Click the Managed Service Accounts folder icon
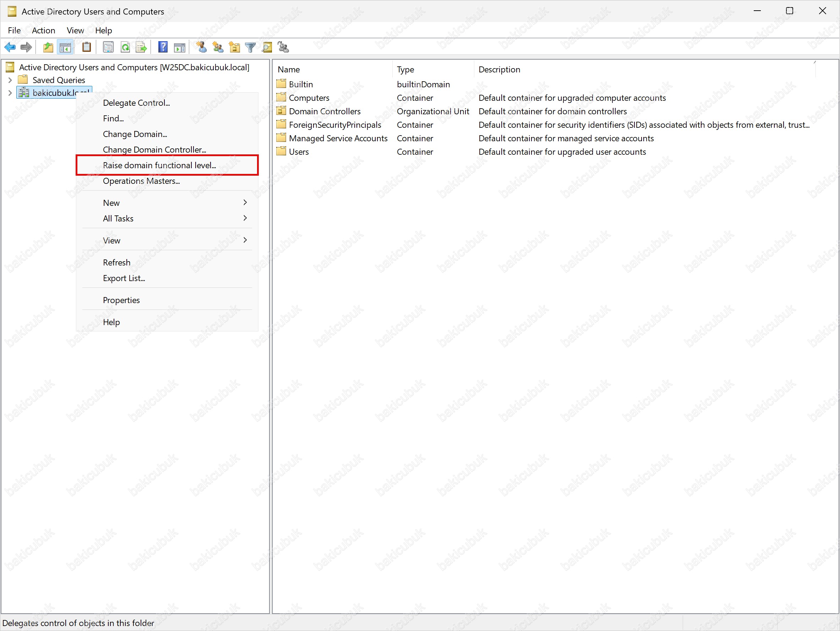The width and height of the screenshot is (840, 631). click(x=282, y=138)
